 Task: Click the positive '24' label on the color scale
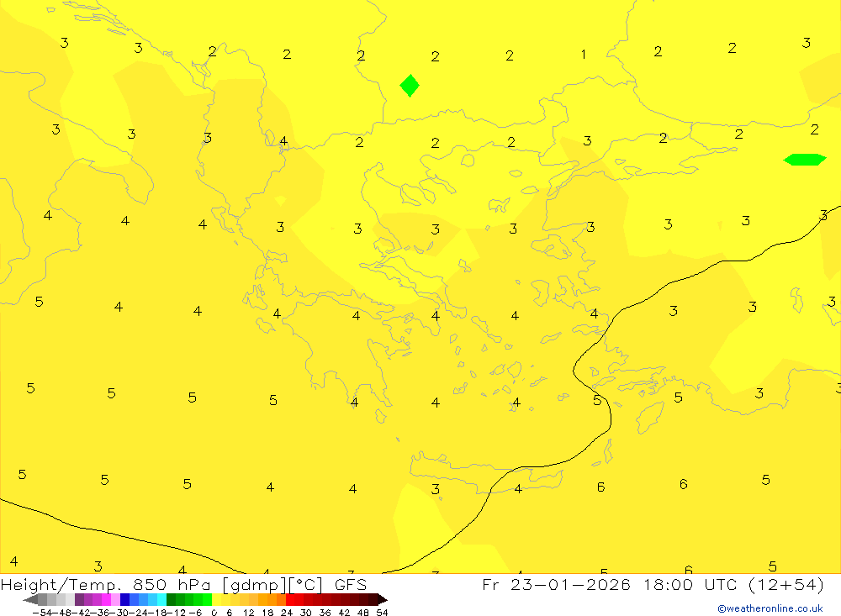(x=287, y=613)
